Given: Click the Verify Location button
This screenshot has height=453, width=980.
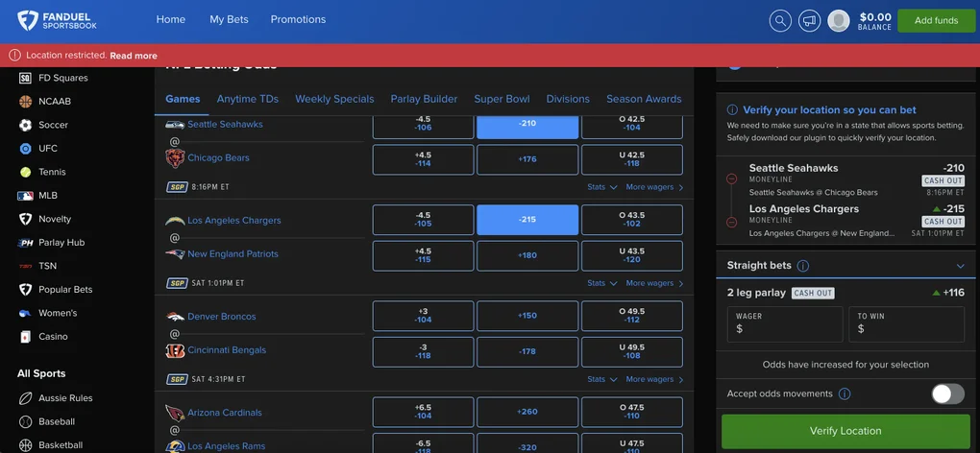Looking at the screenshot, I should (845, 431).
